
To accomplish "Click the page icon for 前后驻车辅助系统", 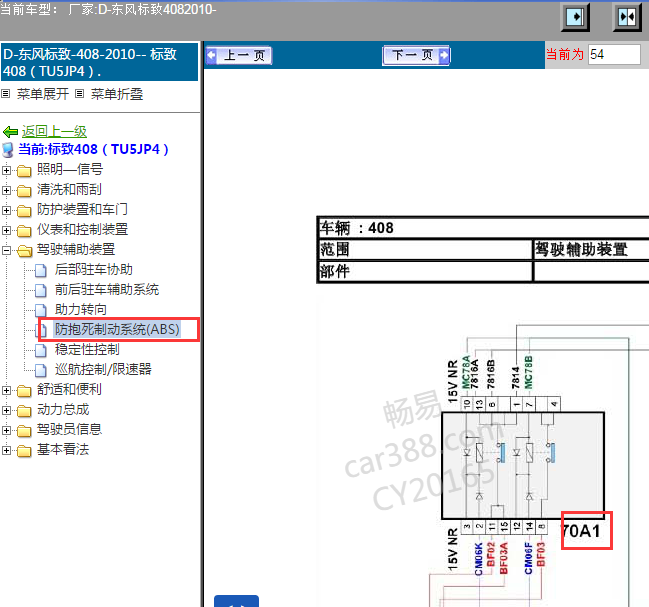I will point(41,290).
